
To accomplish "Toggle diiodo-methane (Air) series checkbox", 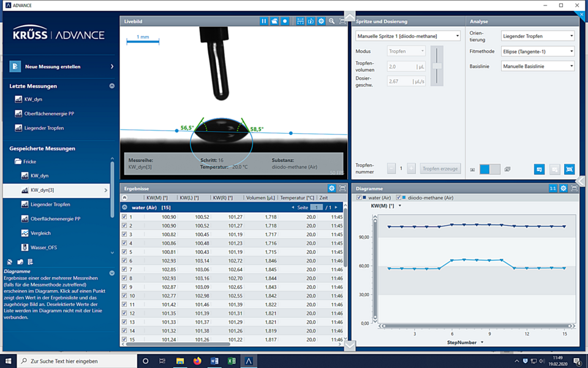I will coord(399,197).
